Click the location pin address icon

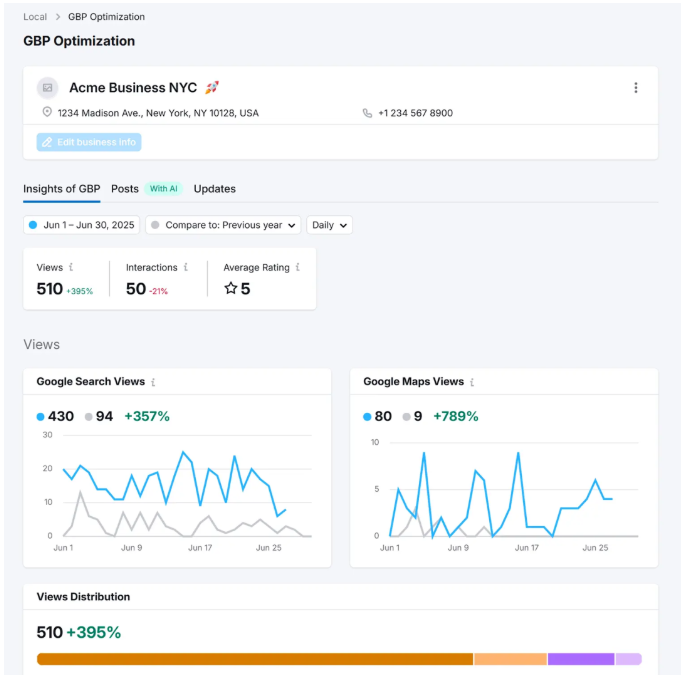point(47,113)
